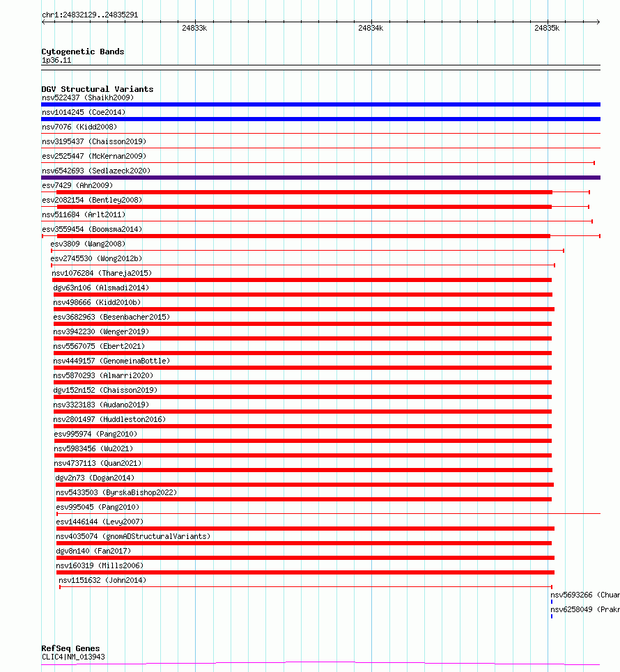Screen dimensions: 620x672
Task: Select variant nsv1151632 (John2014)
Action: pos(102,580)
